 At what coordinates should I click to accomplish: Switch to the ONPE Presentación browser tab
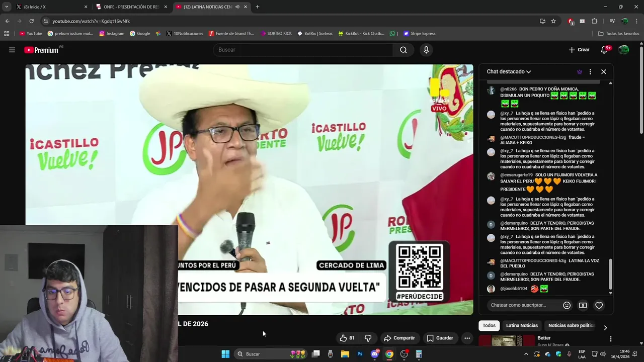[x=131, y=7]
